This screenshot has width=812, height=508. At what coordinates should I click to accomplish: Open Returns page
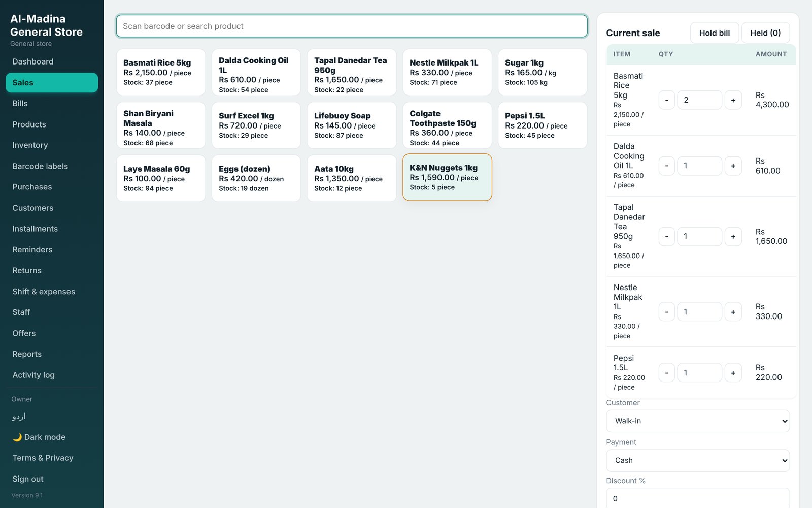pyautogui.click(x=52, y=270)
